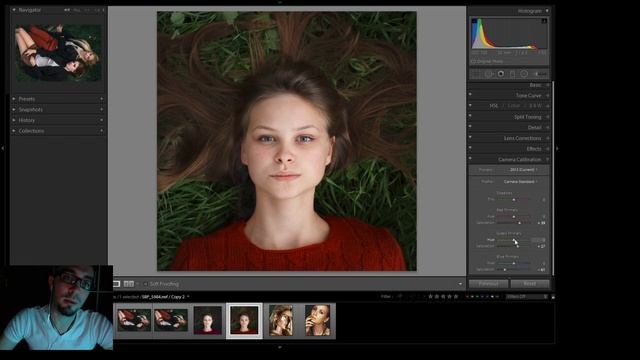The width and height of the screenshot is (640, 360).
Task: Open the Tone Curve panel header
Action: point(529,95)
